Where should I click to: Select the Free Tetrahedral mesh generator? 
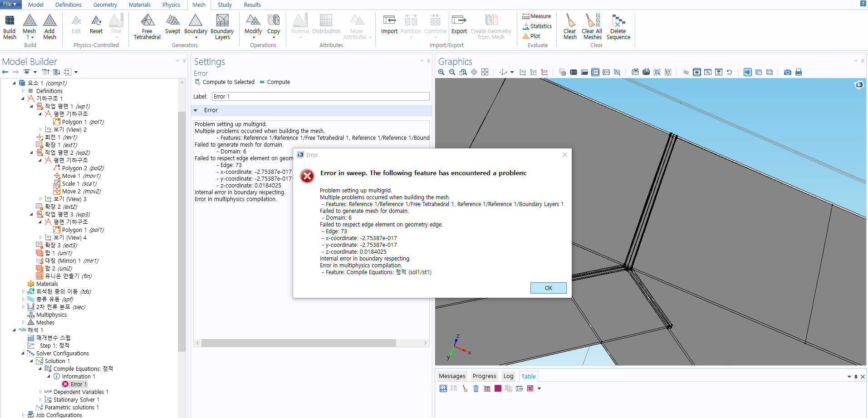[x=147, y=26]
